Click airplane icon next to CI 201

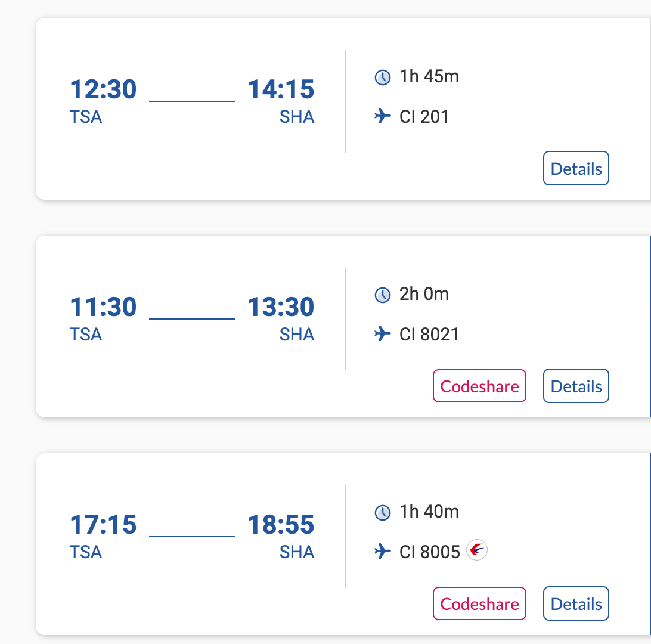(382, 116)
